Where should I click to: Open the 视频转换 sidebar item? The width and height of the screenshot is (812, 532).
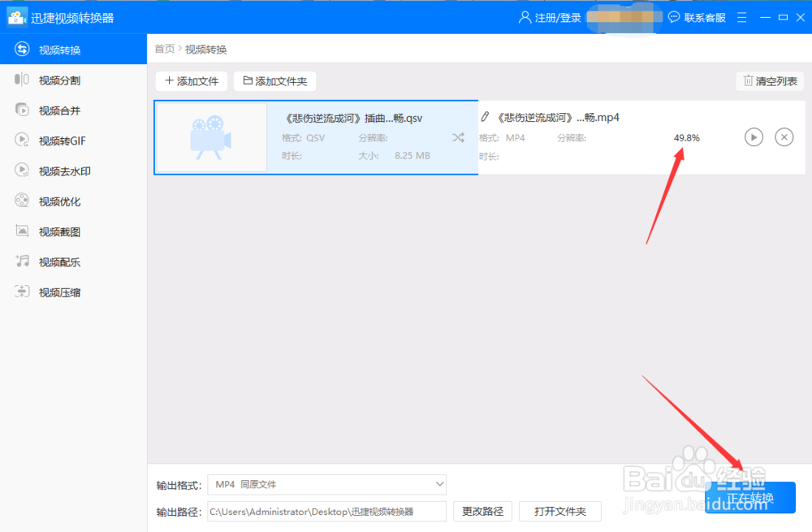pyautogui.click(x=73, y=50)
